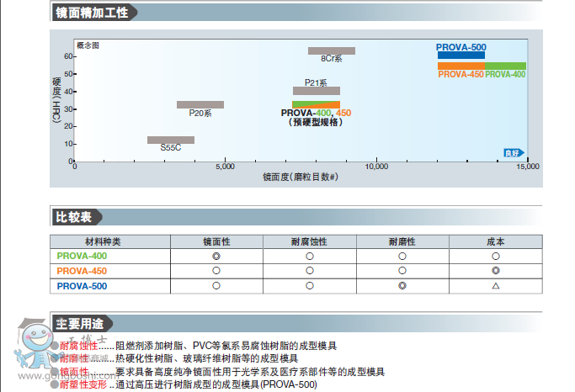Click PROVA-500 成本 triangle symbol

coord(496,286)
